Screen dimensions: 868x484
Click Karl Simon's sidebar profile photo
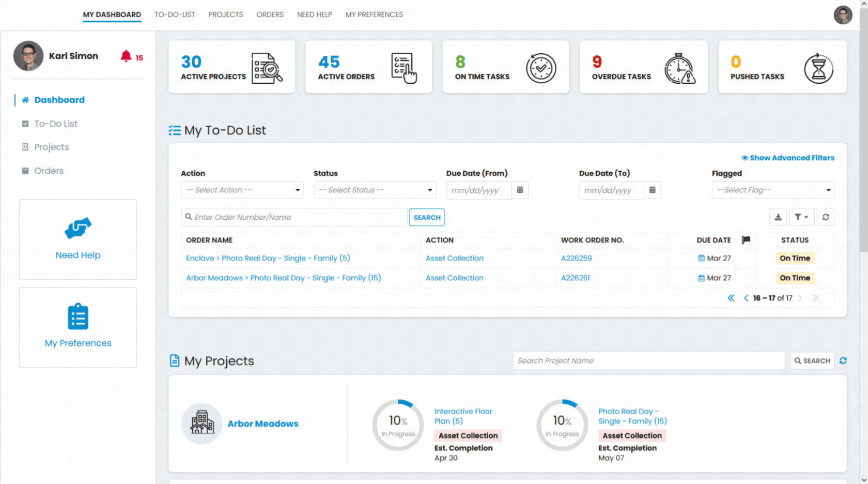28,56
